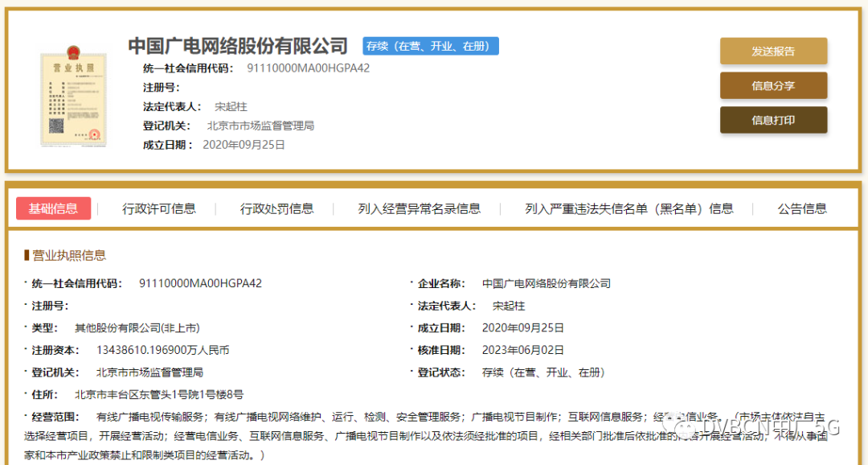Image resolution: width=868 pixels, height=465 pixels.
Task: Go to the 列入经营异常名录信息 tab
Action: tap(419, 208)
